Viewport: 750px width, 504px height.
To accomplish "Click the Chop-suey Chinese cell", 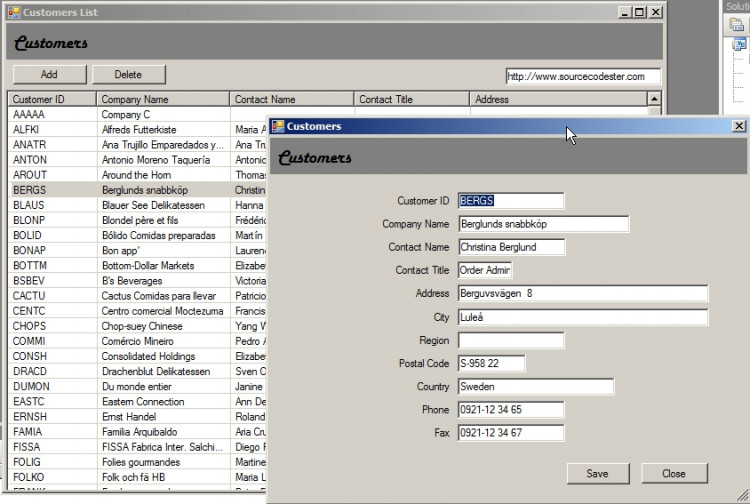I will (164, 326).
